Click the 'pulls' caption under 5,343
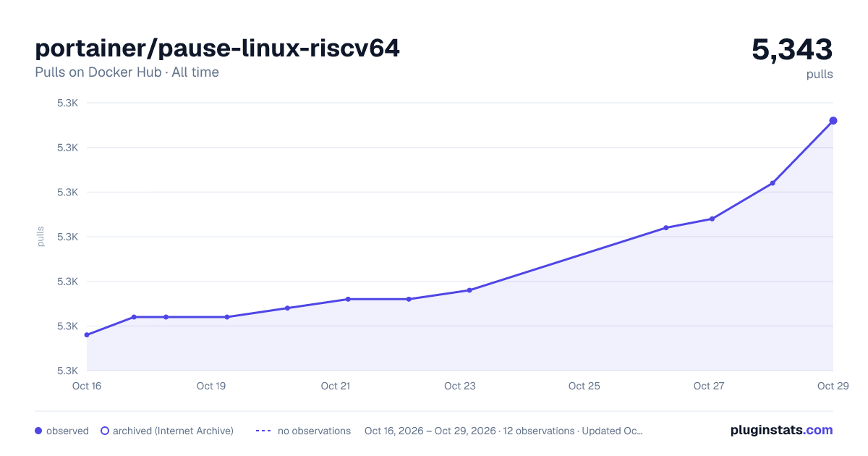 (x=820, y=74)
